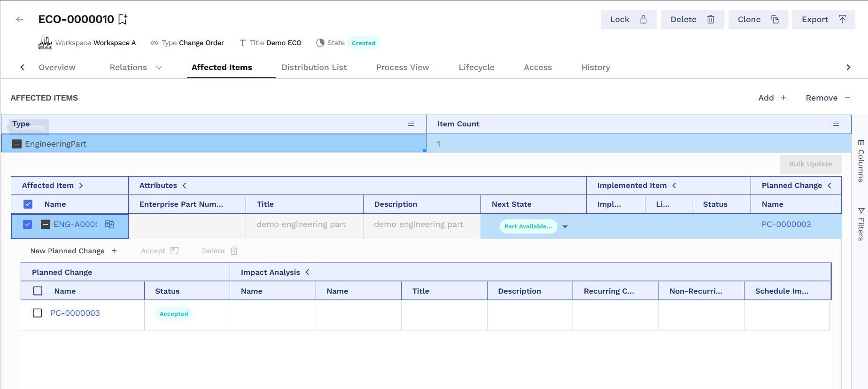868x389 pixels.
Task: Click Remove affected item button
Action: coord(828,98)
